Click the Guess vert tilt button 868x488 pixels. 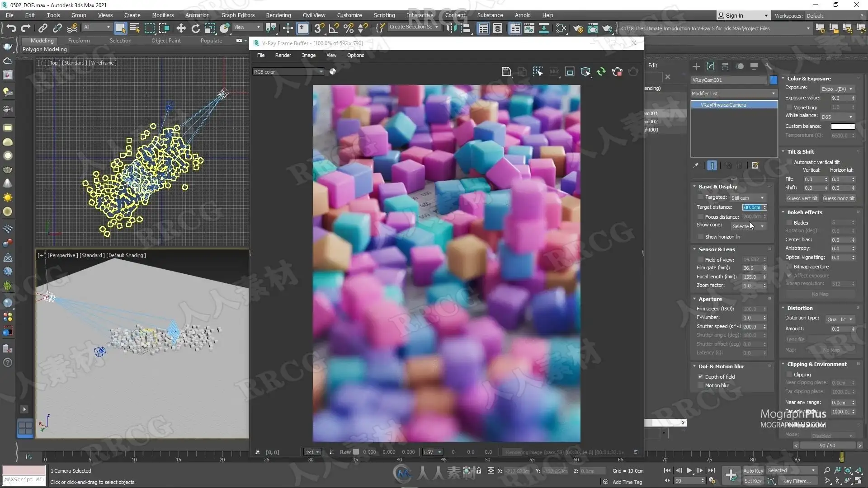(802, 198)
